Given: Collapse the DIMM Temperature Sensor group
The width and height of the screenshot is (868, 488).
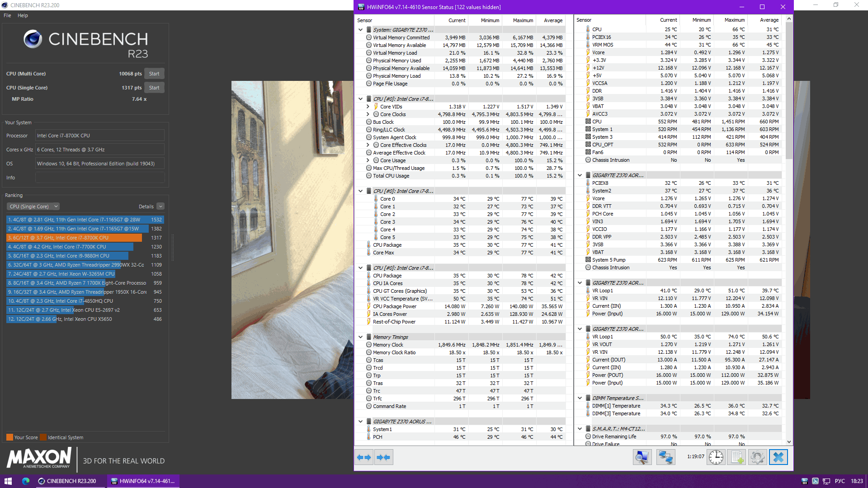Looking at the screenshot, I should [x=580, y=398].
